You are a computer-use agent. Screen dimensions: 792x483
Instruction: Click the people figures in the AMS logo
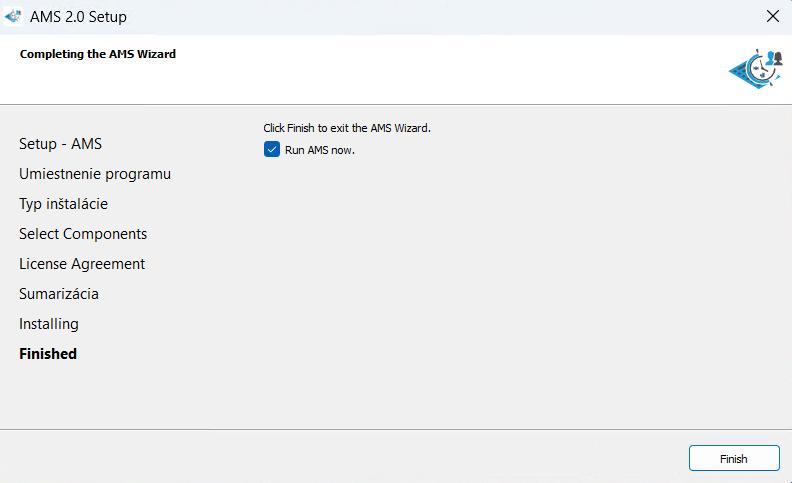(774, 60)
